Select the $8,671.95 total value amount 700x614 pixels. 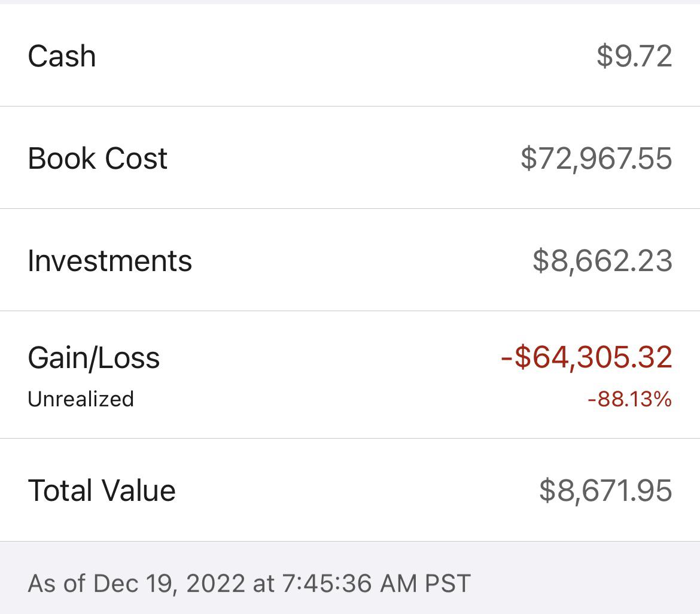point(605,491)
